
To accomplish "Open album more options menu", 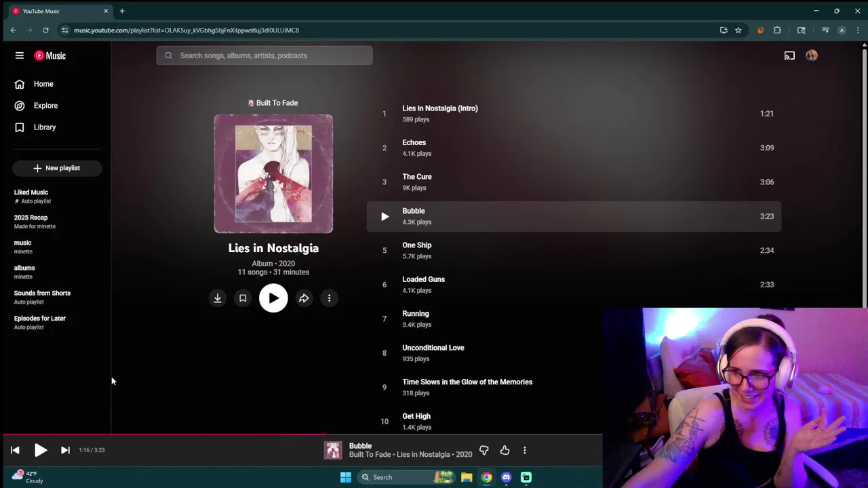I will (x=329, y=298).
